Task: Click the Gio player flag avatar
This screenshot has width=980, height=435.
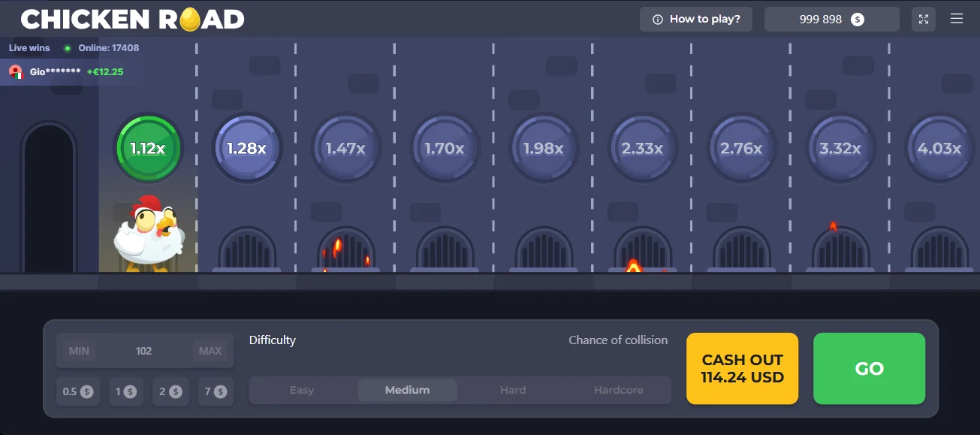Action: (17, 72)
